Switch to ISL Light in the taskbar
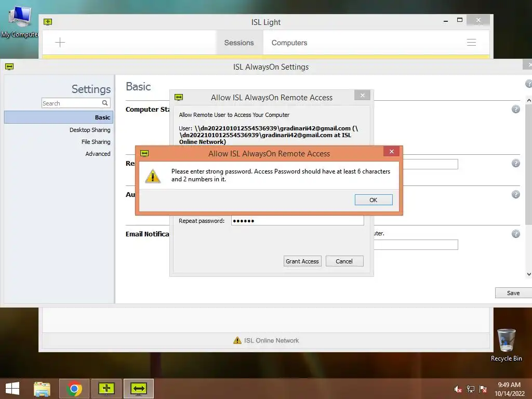Screen dimensions: 532x399 (106, 389)
